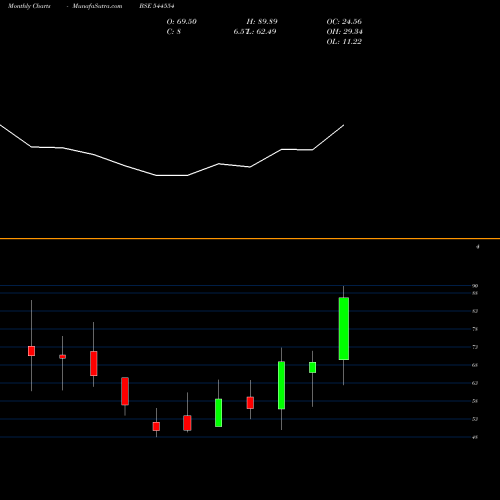This screenshot has height=500, width=500.
Task: Click the 68 price axis label
Action: 475,365
